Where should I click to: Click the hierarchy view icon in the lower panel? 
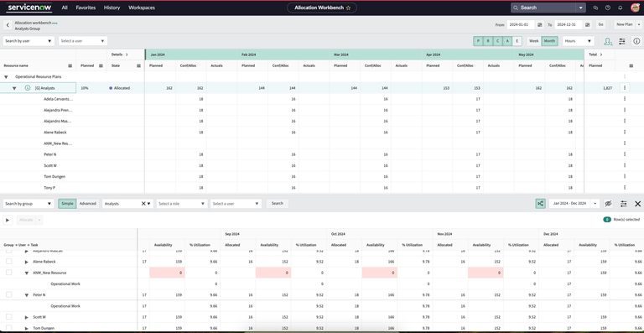(540, 204)
